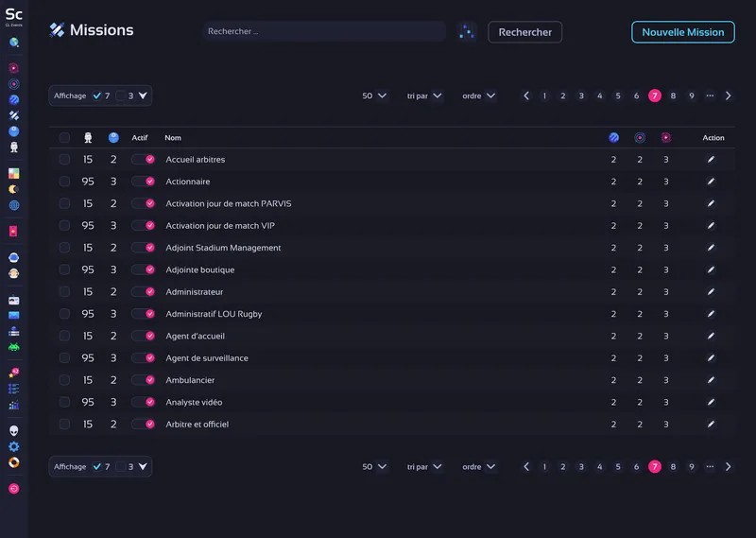The height and width of the screenshot is (538, 756).
Task: Toggle Actif switch for Accueil arbitres
Action: tap(143, 160)
